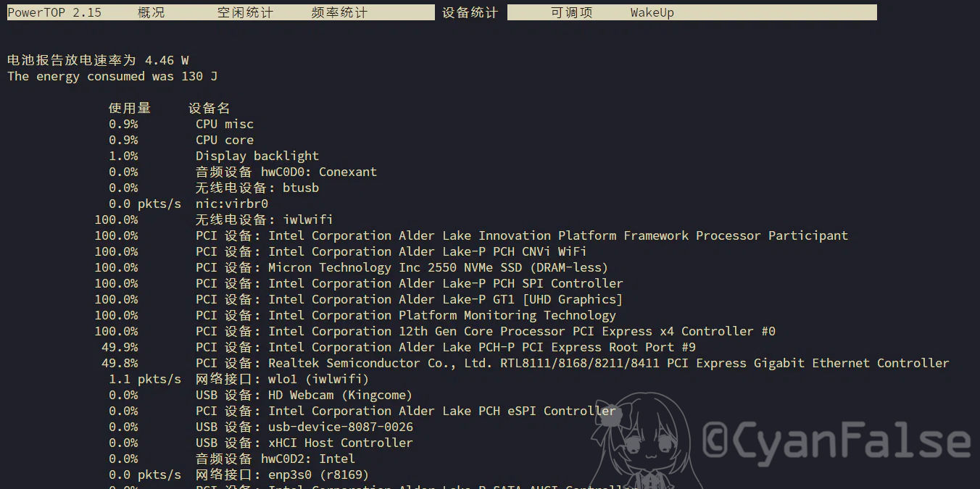Switch to the 概况 tab

click(151, 12)
